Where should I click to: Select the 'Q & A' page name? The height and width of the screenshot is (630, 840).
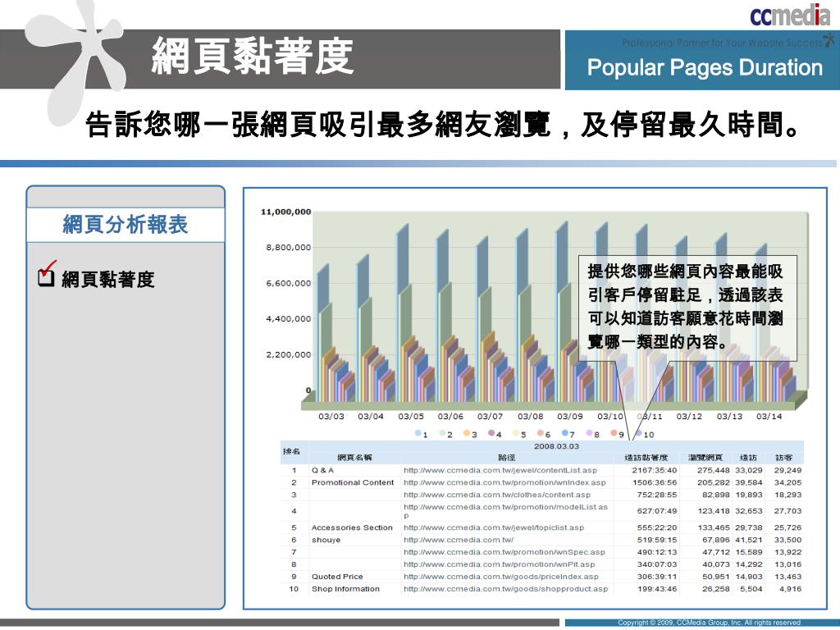coord(322,470)
